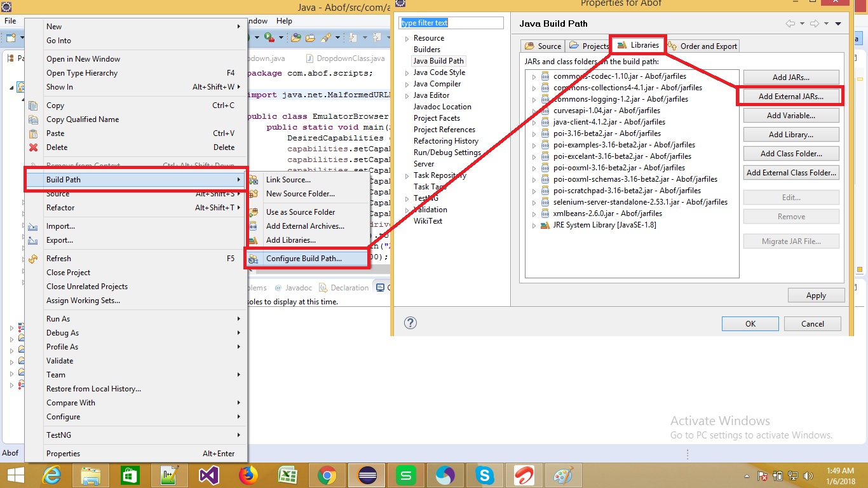Choose Properties in the context menu

click(135, 454)
